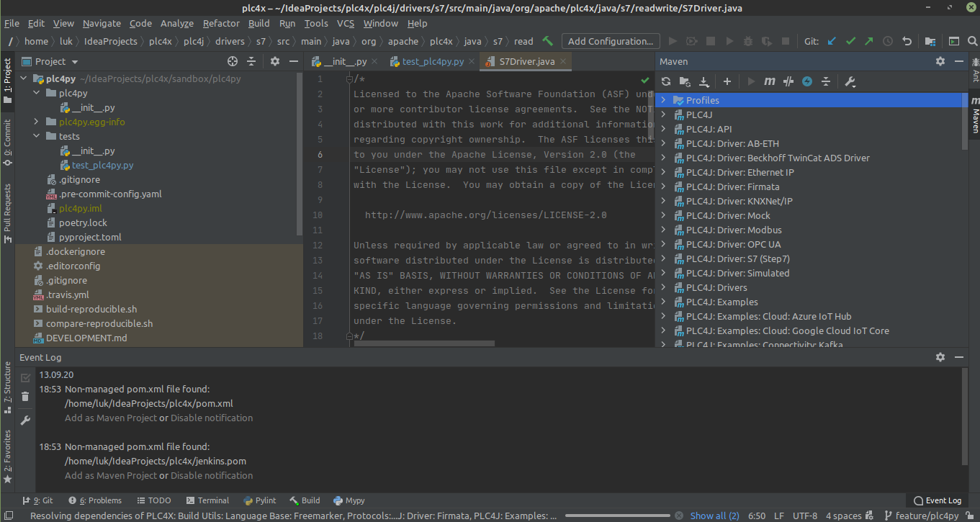Open Event Log panel gear options
Screen dimensions: 980x522
pos(940,357)
